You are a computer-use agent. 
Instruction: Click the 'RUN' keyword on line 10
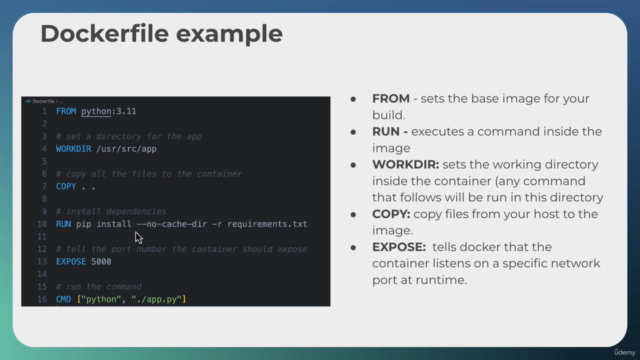(63, 224)
